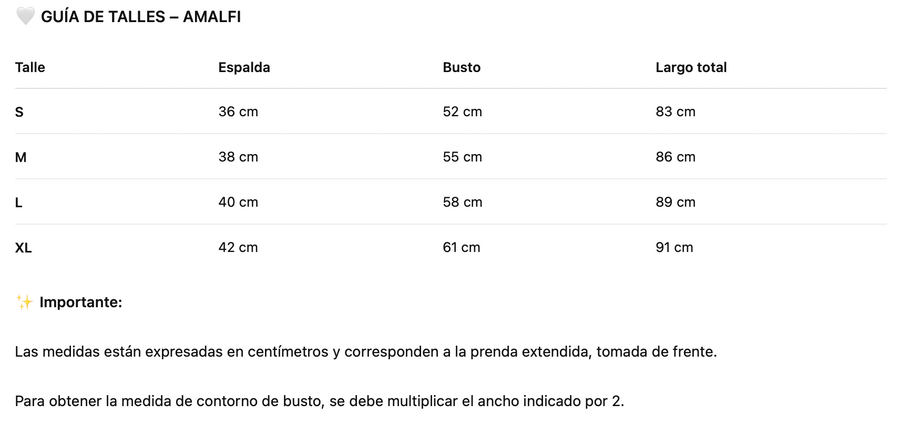900x424 pixels.
Task: Select the S size row label
Action: 19,112
